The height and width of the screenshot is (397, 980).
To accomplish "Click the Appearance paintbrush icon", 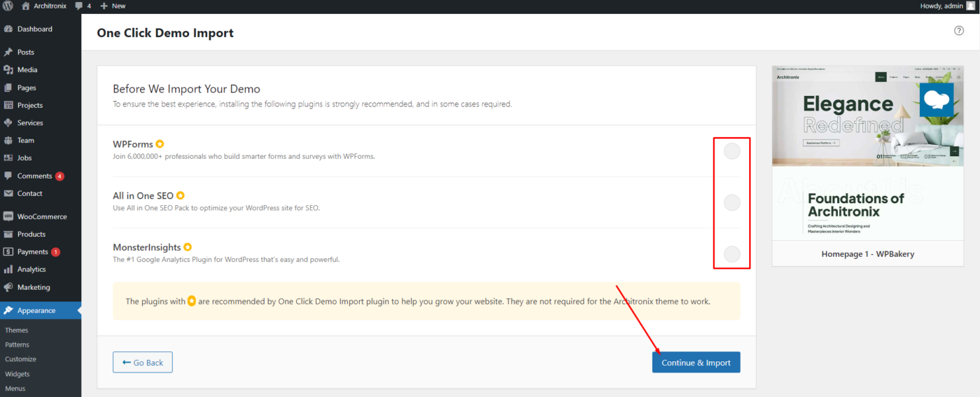I will pyautogui.click(x=8, y=311).
